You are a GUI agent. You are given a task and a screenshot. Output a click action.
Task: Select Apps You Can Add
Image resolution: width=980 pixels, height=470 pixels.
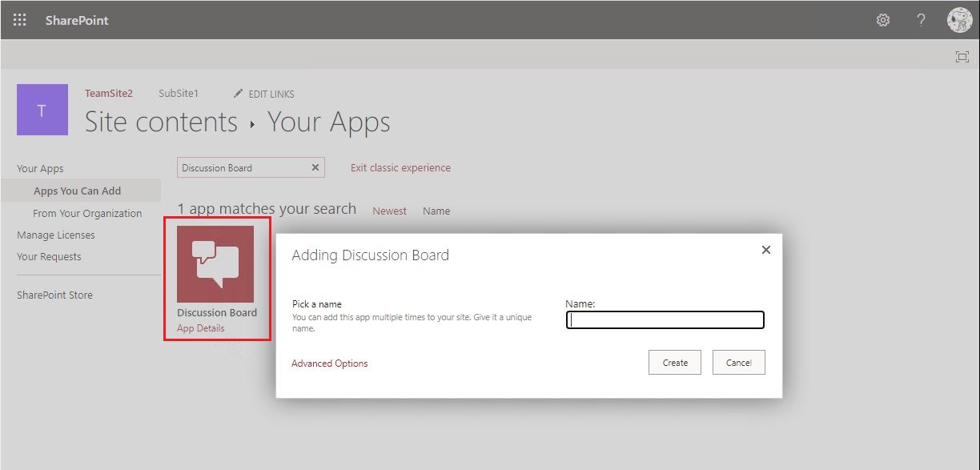pos(78,191)
